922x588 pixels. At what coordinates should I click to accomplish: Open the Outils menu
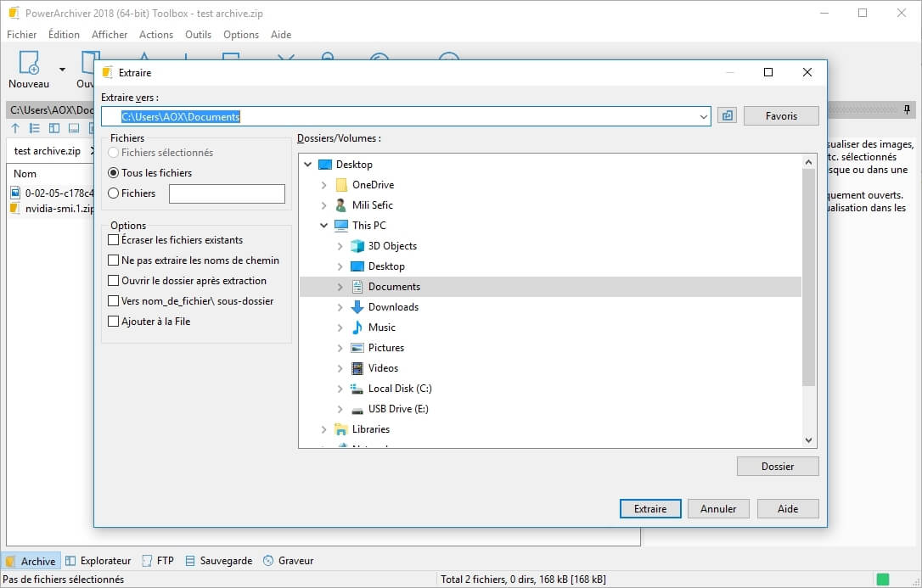198,35
